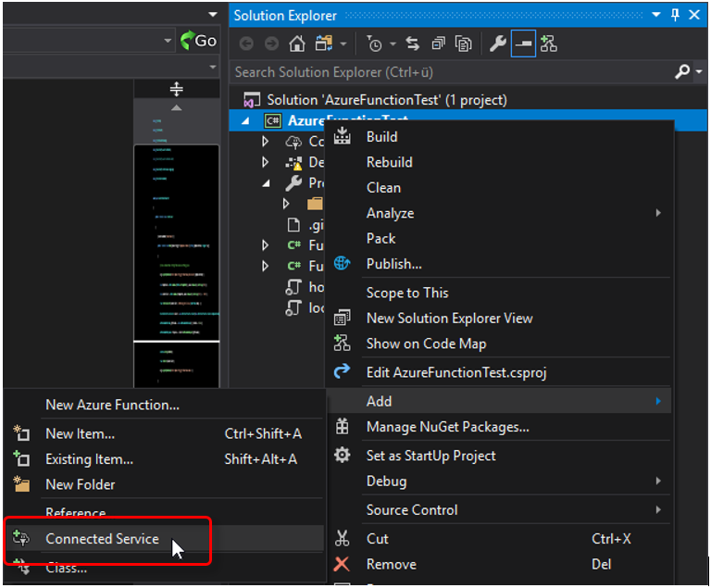Click Publish in the context menu

393,264
